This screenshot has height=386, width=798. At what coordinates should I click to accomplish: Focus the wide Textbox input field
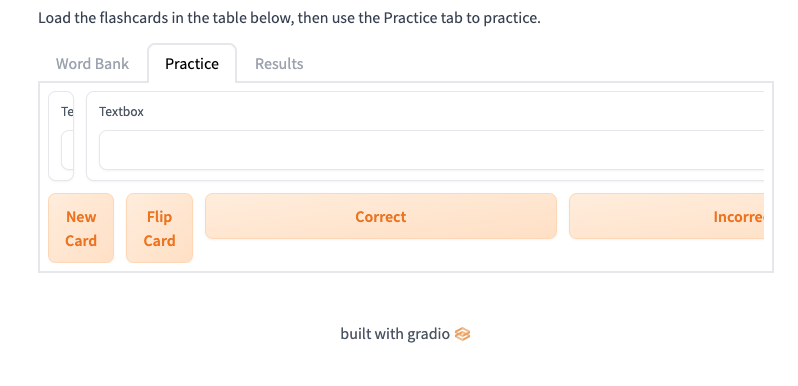coord(432,150)
